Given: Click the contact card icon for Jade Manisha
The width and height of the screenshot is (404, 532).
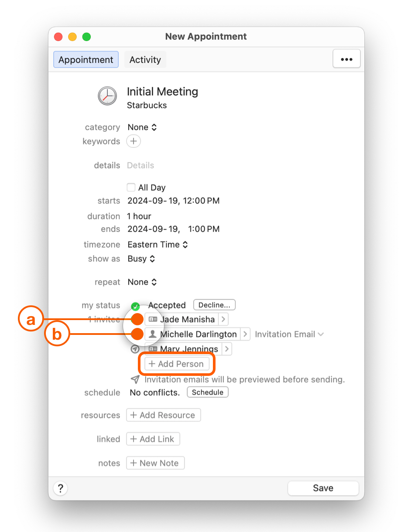Looking at the screenshot, I should (x=153, y=320).
